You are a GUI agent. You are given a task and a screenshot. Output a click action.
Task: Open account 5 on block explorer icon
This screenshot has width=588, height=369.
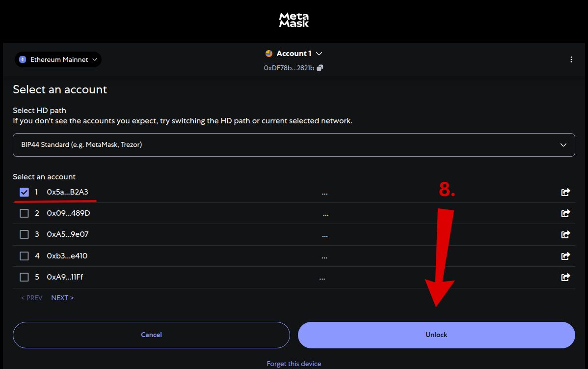(565, 277)
